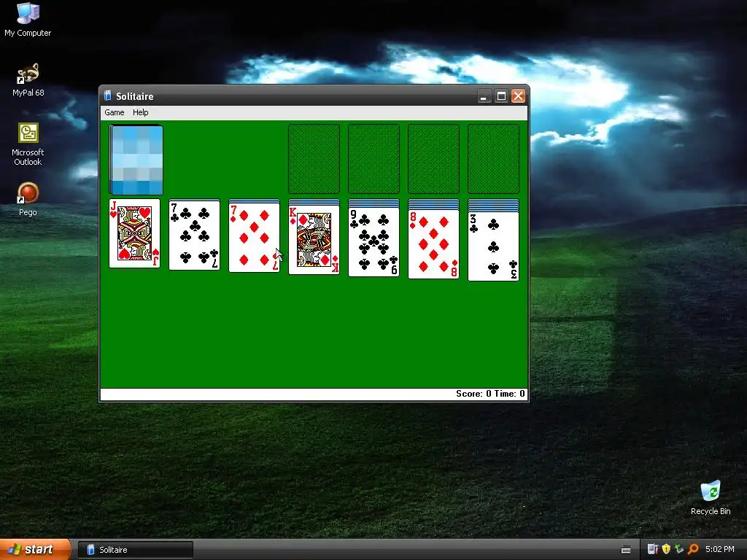
Task: Select the nine of clubs card
Action: tap(374, 242)
